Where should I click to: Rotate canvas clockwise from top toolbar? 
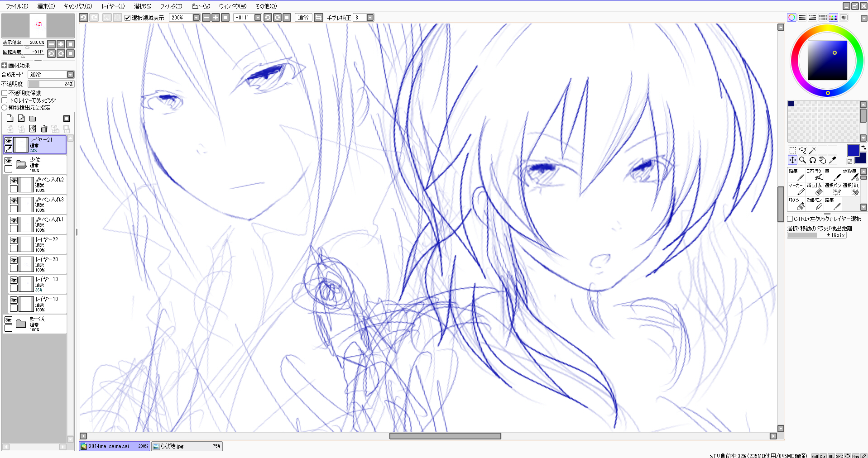click(277, 18)
